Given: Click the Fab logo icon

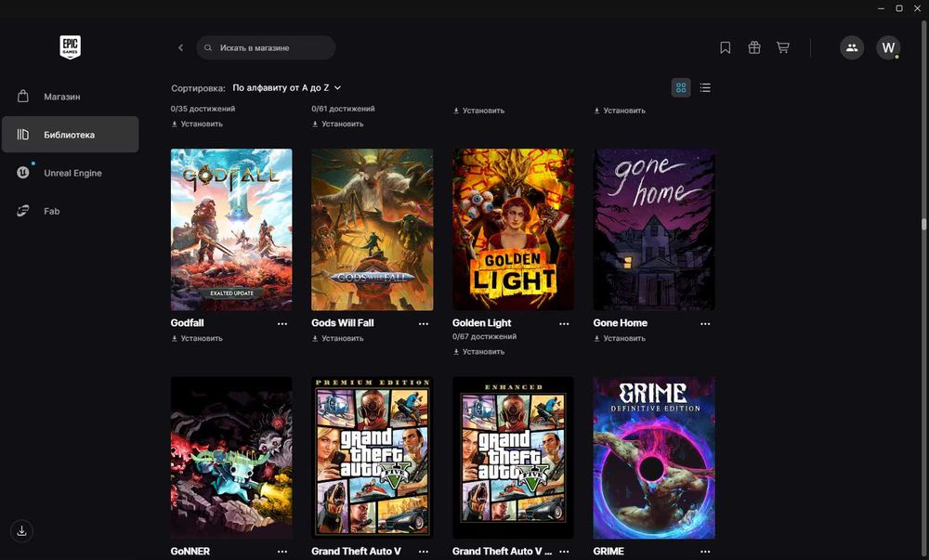Looking at the screenshot, I should pyautogui.click(x=23, y=211).
